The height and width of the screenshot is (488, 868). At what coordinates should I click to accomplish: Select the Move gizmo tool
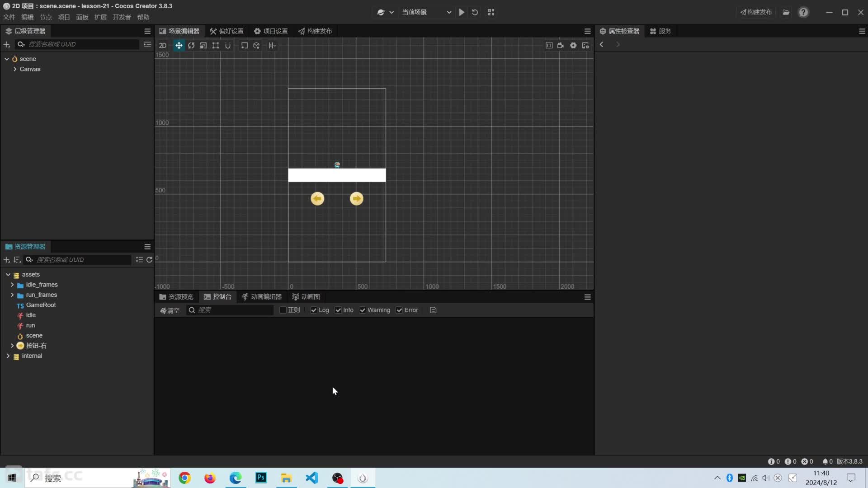(x=179, y=46)
